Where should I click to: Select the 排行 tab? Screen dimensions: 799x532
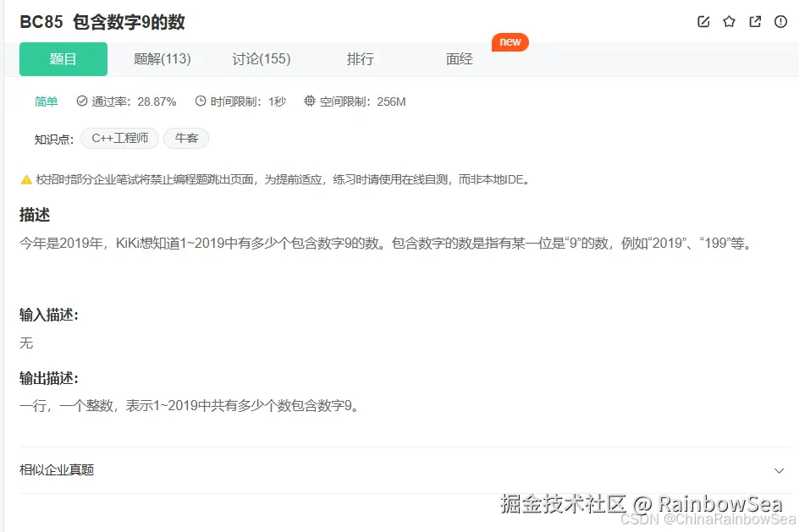point(360,59)
